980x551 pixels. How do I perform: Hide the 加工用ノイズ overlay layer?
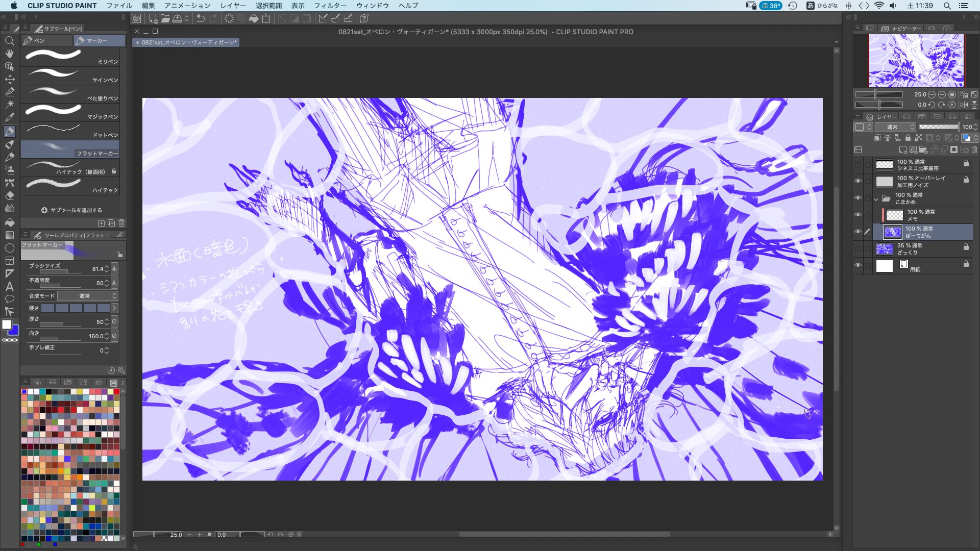[857, 181]
